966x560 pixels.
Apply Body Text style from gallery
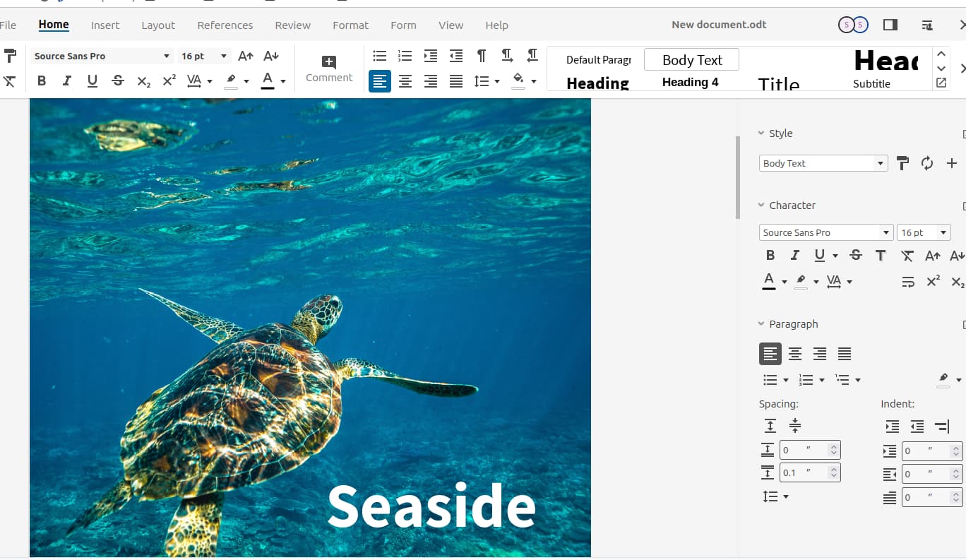tap(692, 60)
